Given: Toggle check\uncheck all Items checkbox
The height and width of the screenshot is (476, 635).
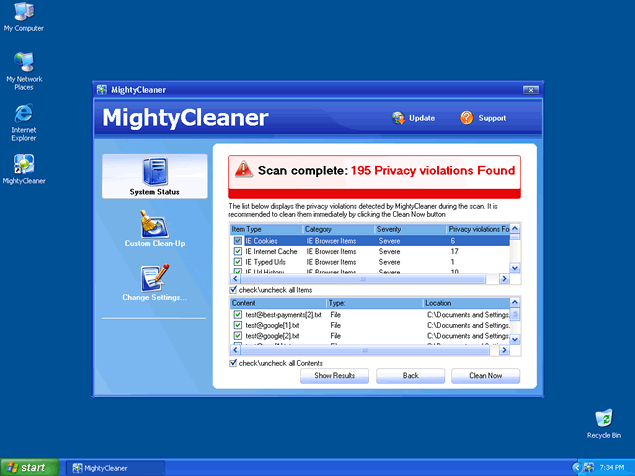Looking at the screenshot, I should (234, 289).
